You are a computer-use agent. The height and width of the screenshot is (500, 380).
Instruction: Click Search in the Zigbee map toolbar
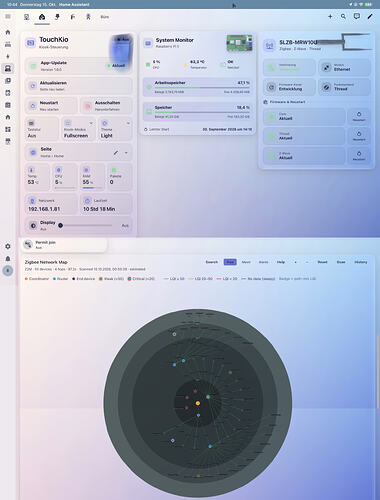(x=212, y=262)
